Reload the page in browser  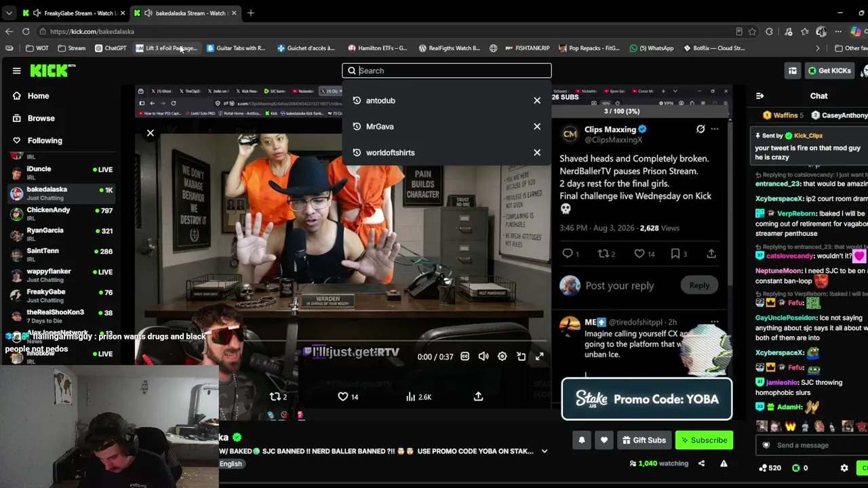pos(26,31)
